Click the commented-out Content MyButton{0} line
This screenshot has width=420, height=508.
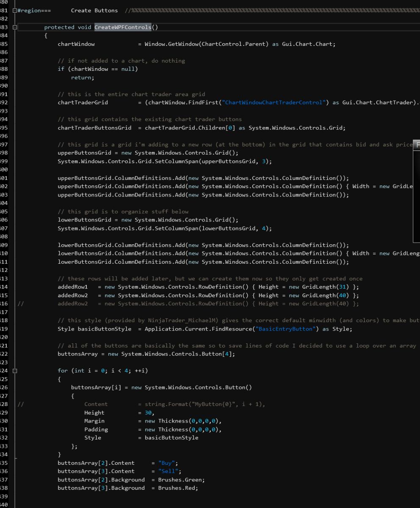[x=175, y=404]
